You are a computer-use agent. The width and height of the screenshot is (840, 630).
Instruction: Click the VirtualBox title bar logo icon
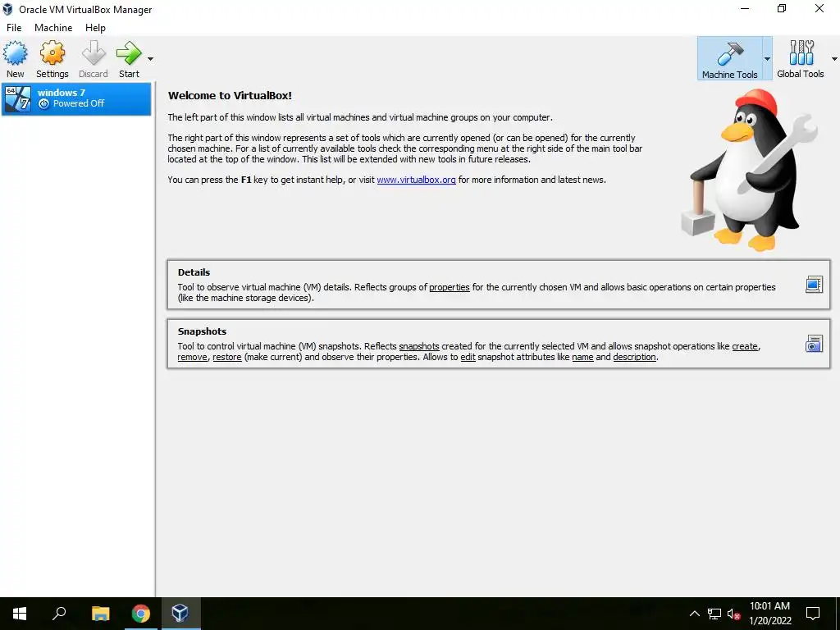point(7,9)
